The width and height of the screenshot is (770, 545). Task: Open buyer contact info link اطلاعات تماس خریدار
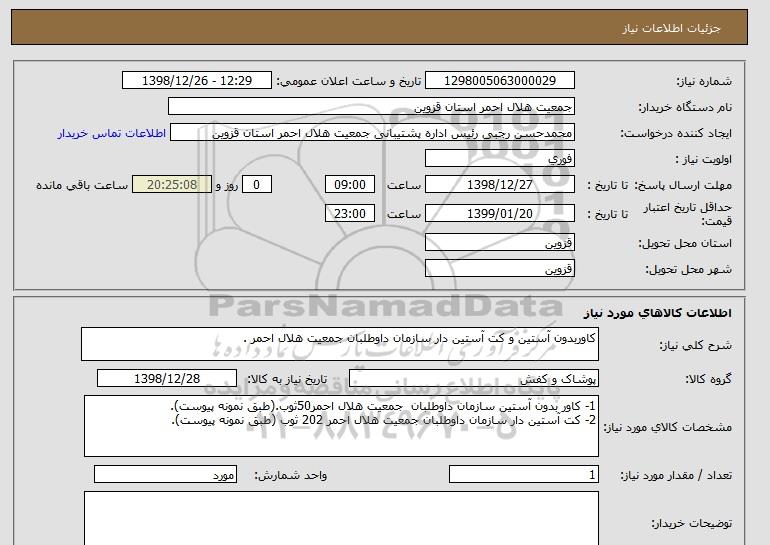(x=112, y=133)
